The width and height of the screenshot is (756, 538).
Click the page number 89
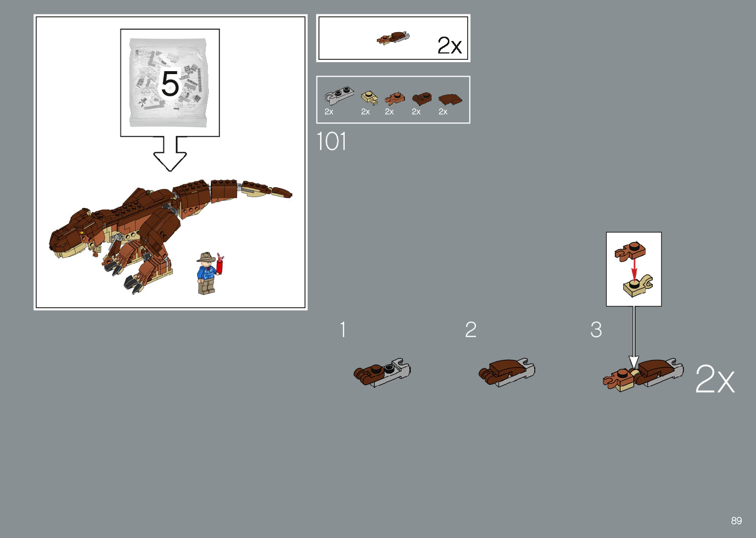736,521
